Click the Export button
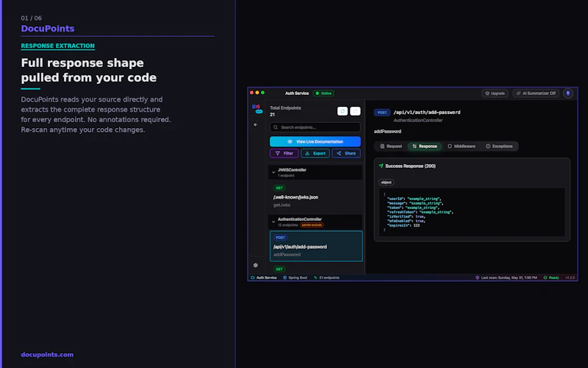This screenshot has width=588, height=368. tap(315, 153)
